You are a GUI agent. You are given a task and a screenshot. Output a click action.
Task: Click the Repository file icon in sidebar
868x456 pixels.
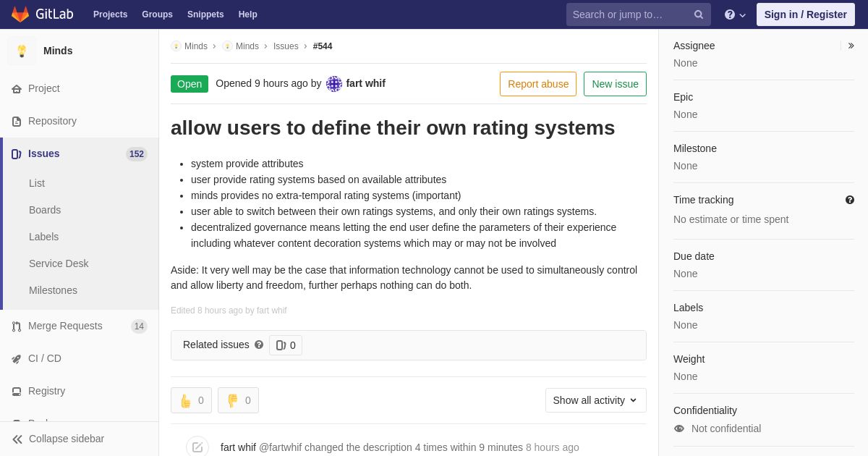click(17, 122)
